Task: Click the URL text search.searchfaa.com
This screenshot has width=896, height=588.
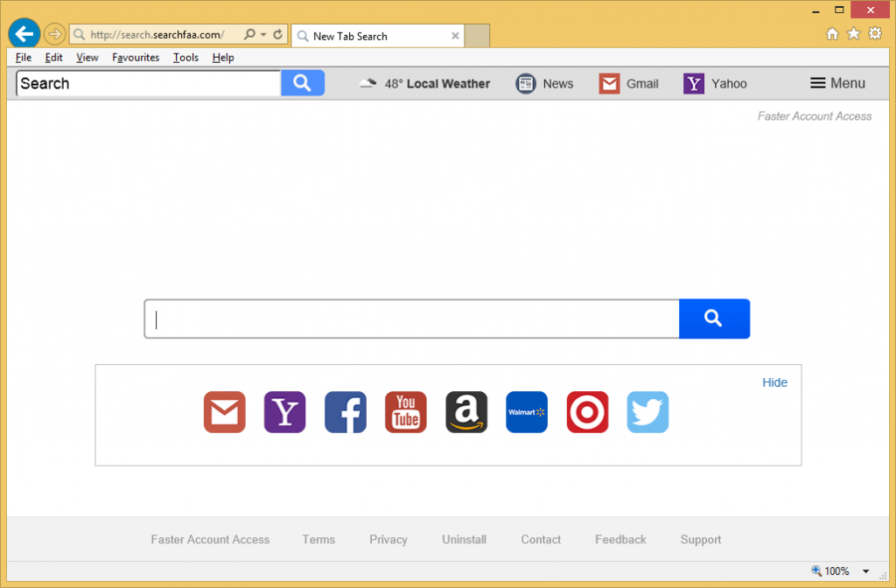Action: point(157,35)
